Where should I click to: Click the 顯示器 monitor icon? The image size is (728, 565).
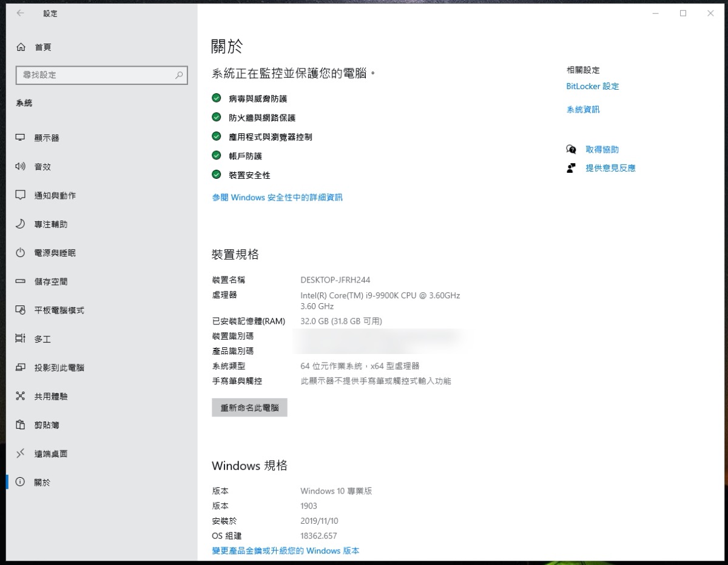point(21,138)
